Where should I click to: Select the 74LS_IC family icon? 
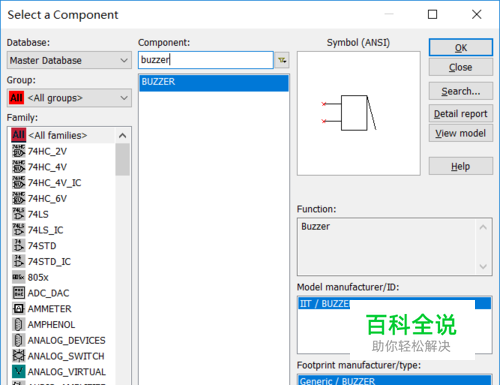pyautogui.click(x=18, y=230)
